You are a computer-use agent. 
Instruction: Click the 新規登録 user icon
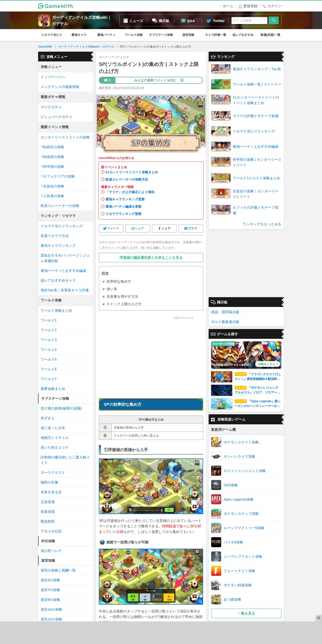240,6
